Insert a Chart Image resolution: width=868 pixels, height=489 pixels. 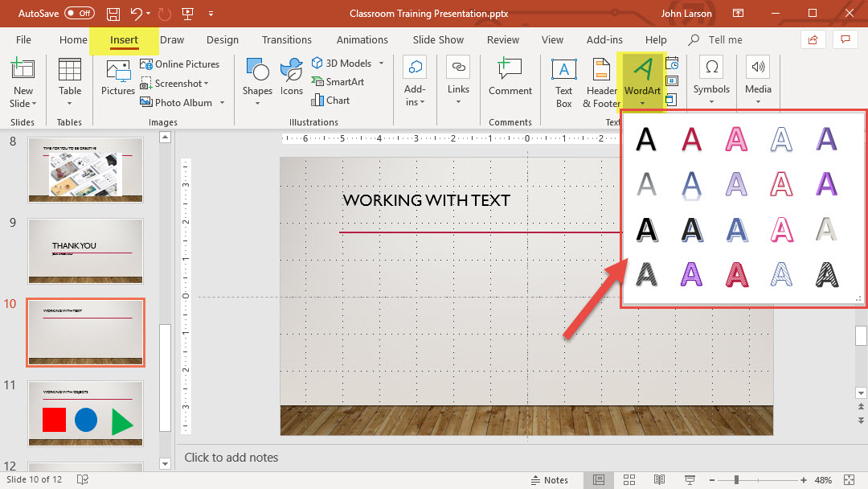pos(330,101)
